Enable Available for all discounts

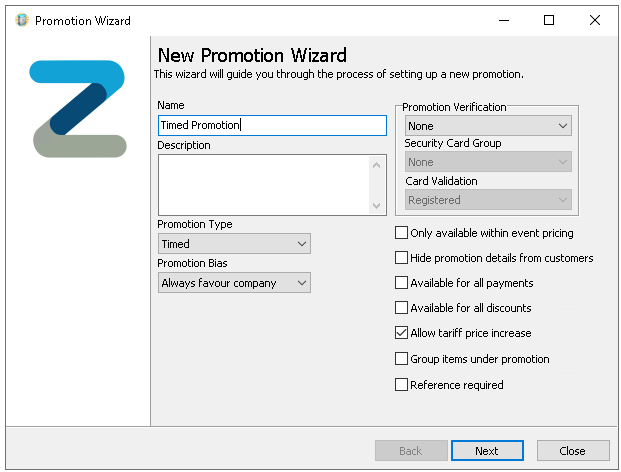click(402, 308)
